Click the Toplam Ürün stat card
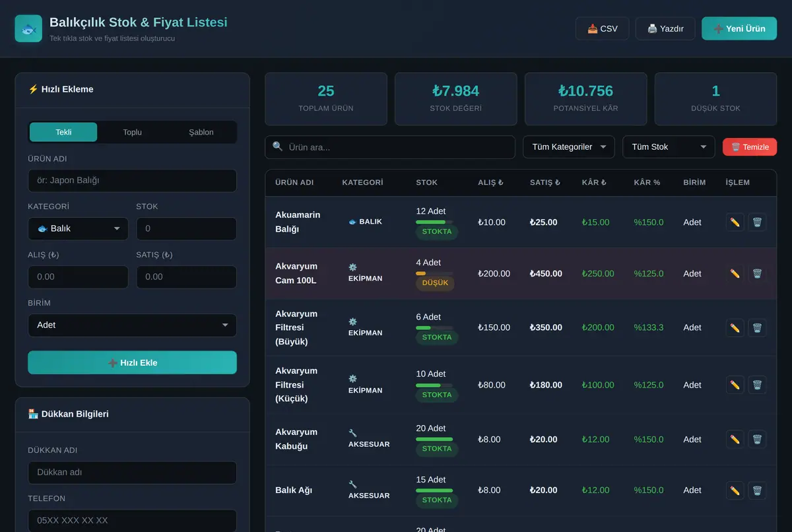Viewport: 792px width, 532px height. (x=326, y=99)
